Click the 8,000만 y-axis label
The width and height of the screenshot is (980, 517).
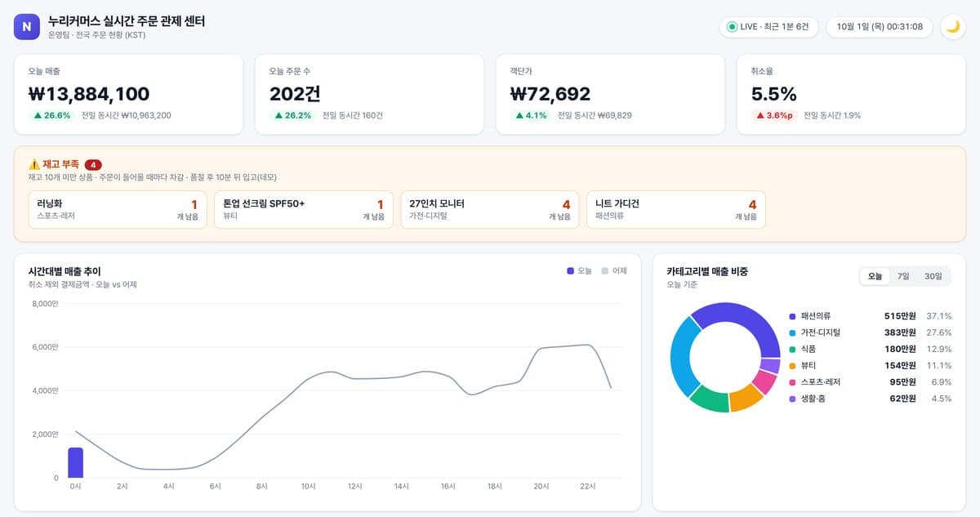45,304
